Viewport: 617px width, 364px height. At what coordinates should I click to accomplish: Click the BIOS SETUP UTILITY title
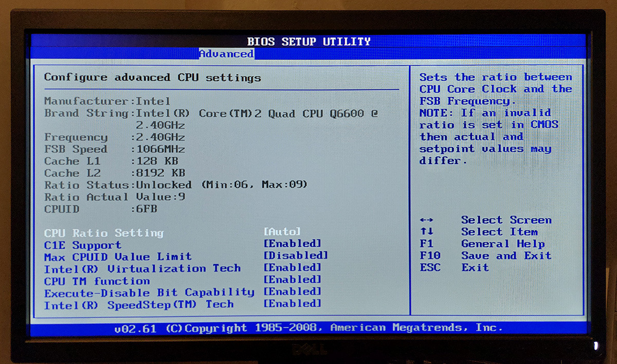click(x=308, y=42)
